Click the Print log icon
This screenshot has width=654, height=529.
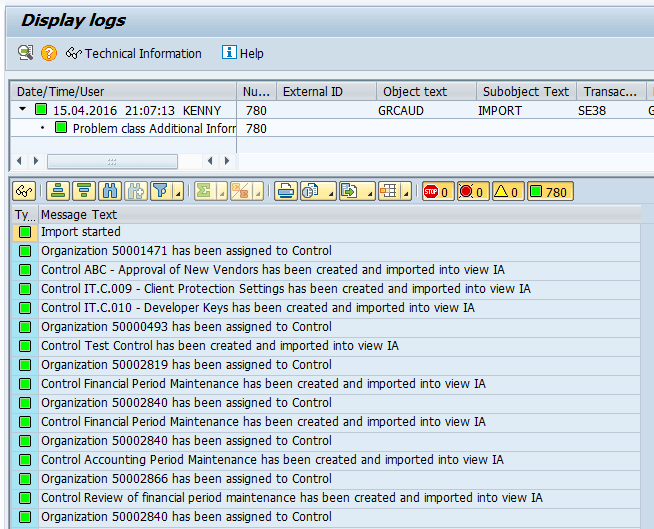coord(286,191)
